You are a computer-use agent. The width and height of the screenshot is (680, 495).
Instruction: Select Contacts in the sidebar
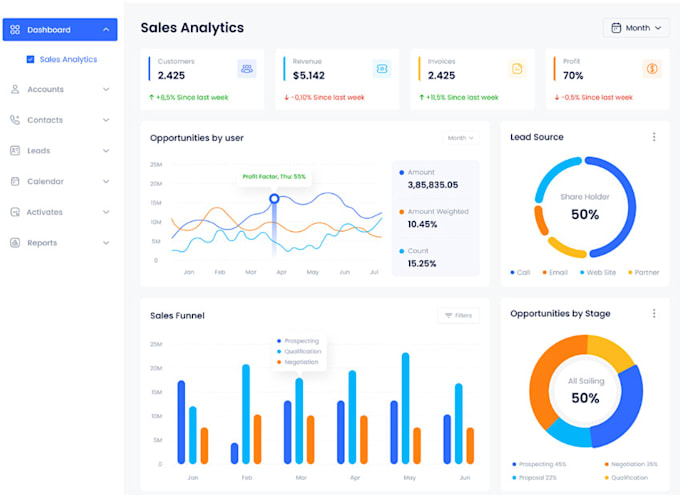pos(60,120)
